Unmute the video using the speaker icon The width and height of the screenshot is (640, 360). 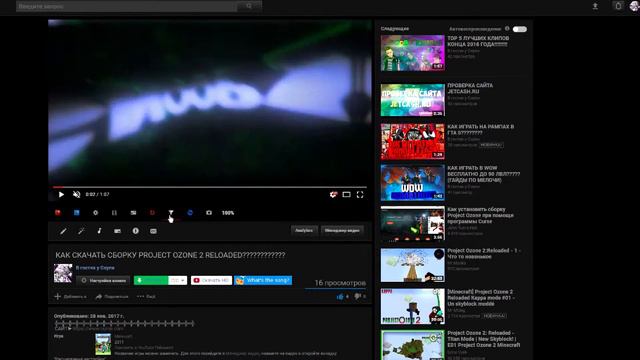point(76,195)
